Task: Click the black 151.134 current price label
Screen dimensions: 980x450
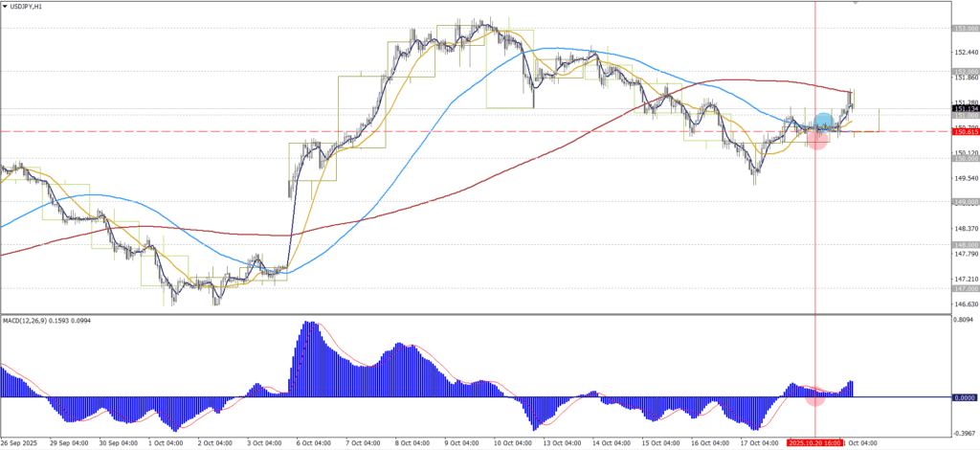Action: click(x=964, y=109)
